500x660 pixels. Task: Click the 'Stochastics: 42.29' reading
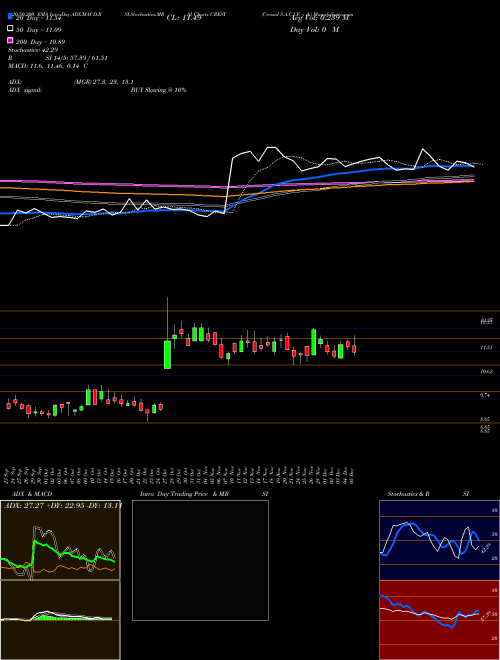(33, 50)
